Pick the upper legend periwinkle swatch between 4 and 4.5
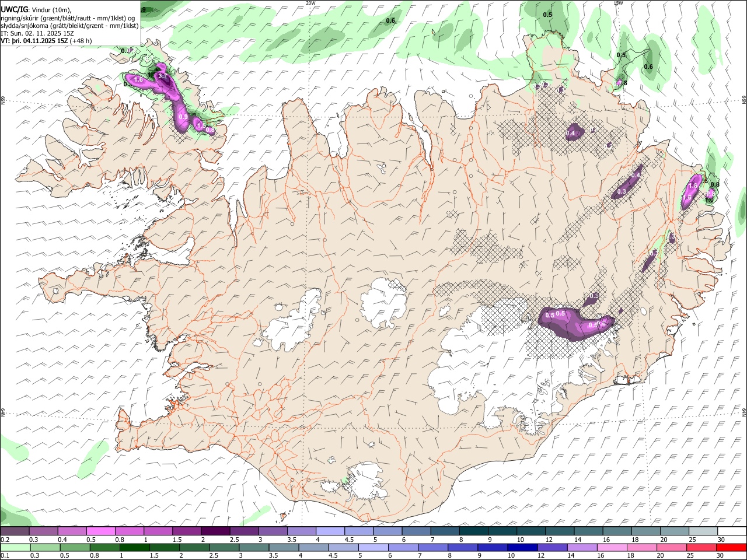747x560 pixels. pos(330,531)
